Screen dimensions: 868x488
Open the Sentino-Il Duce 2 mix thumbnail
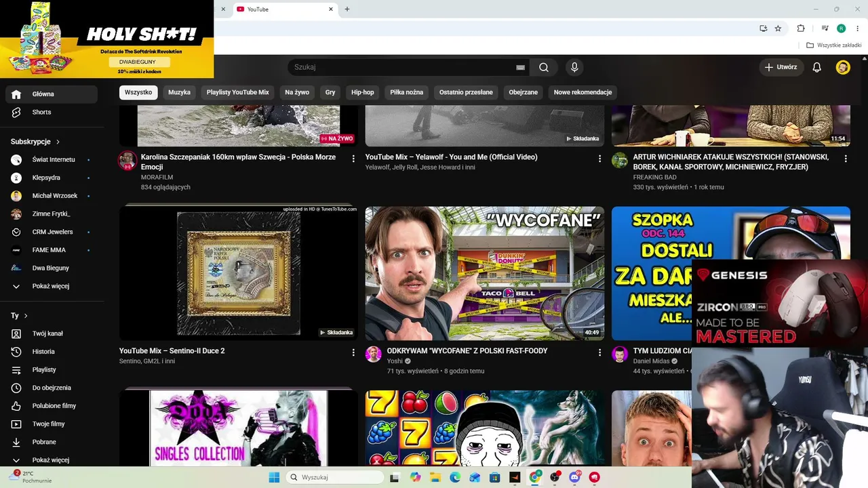(239, 272)
